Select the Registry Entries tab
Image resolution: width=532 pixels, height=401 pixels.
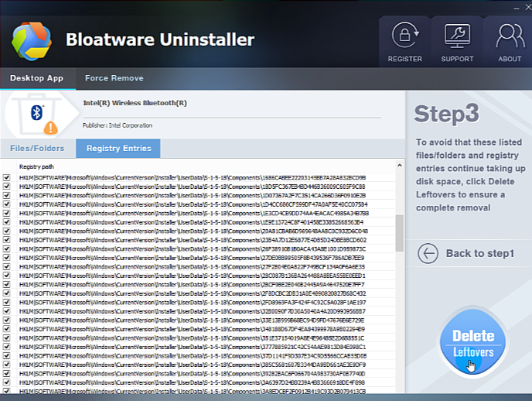118,149
